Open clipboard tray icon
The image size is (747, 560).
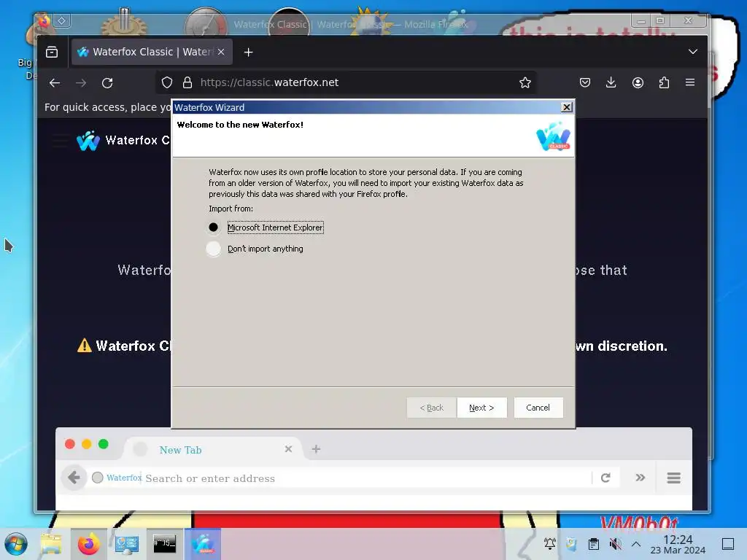(594, 544)
